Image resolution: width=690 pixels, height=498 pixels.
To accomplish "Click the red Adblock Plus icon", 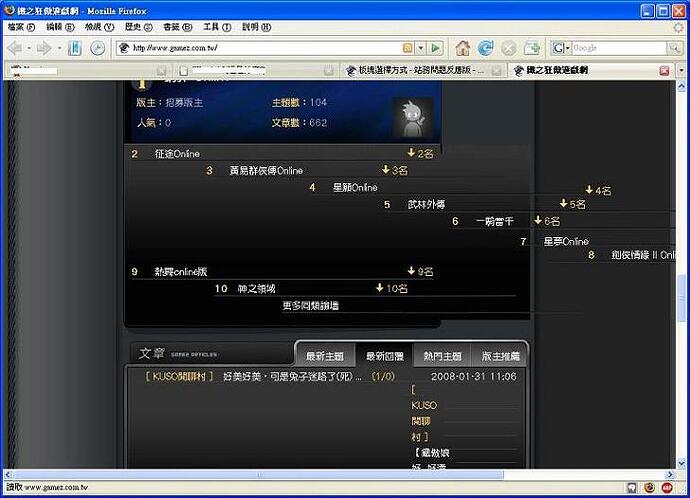I will 667,487.
